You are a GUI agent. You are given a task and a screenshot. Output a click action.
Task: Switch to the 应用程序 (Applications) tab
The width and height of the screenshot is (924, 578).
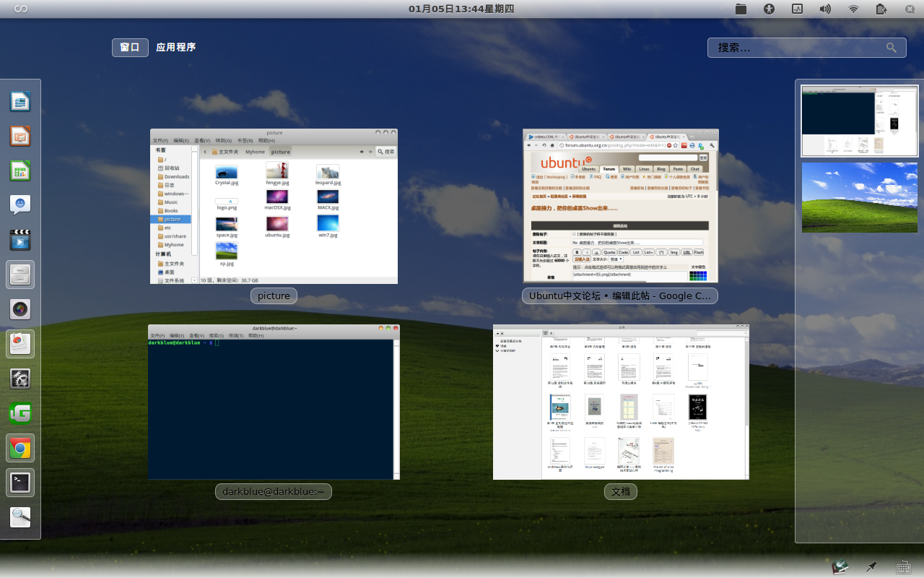175,47
